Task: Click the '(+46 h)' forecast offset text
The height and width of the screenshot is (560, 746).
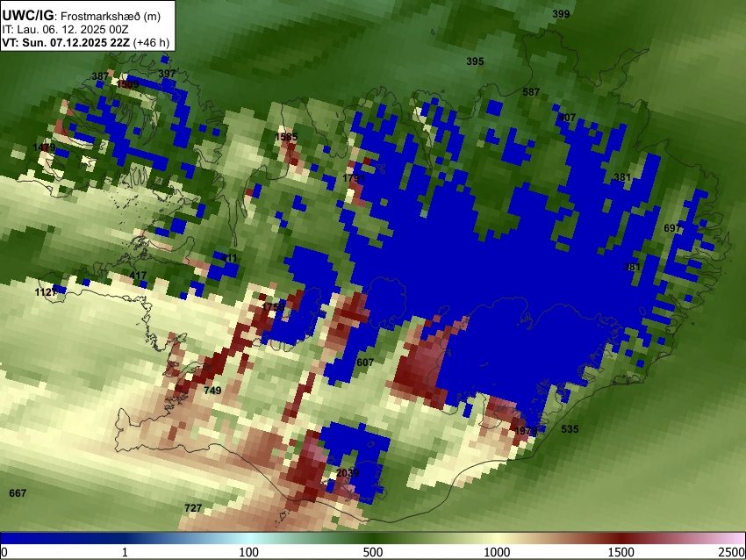Action: 151,42
